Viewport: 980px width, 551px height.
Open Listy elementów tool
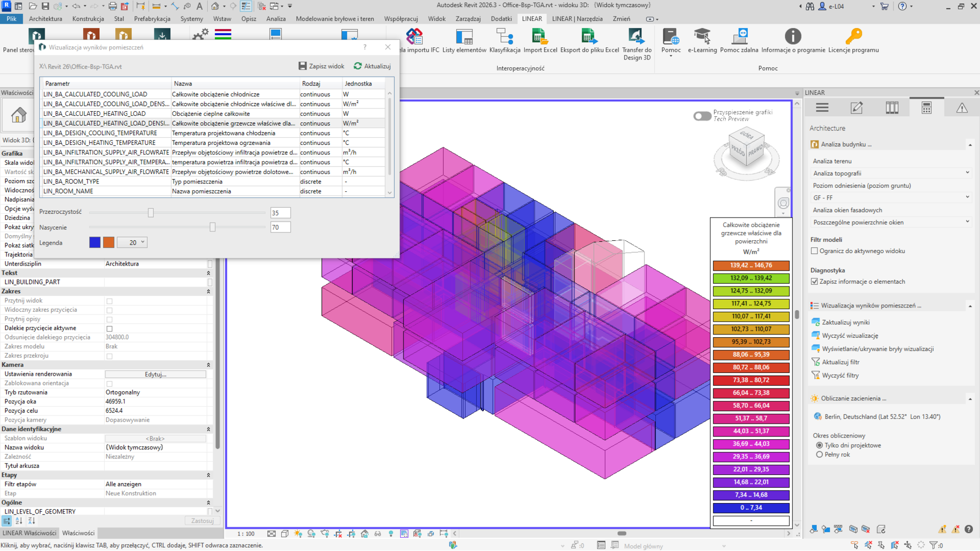click(x=464, y=37)
